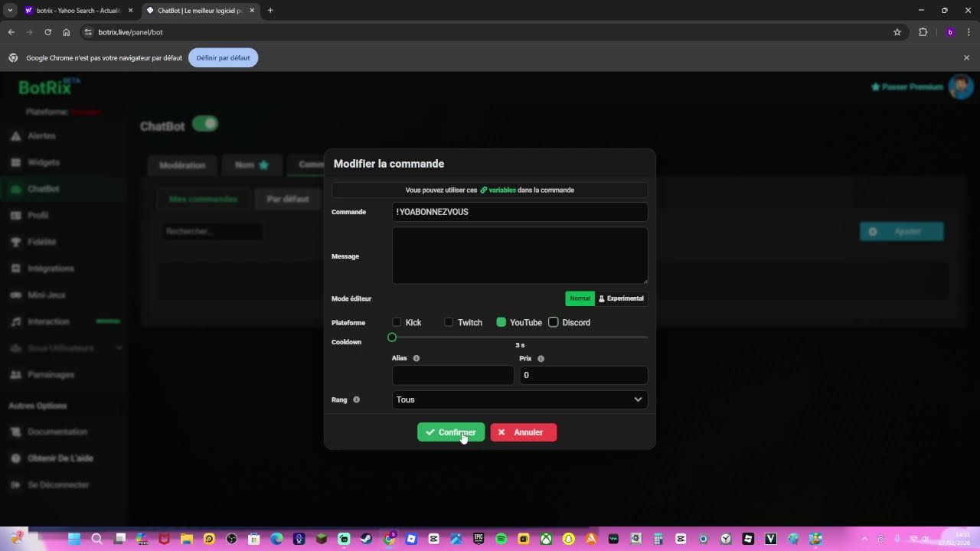
Task: Open the Chrome three-dot menu
Action: (x=969, y=32)
